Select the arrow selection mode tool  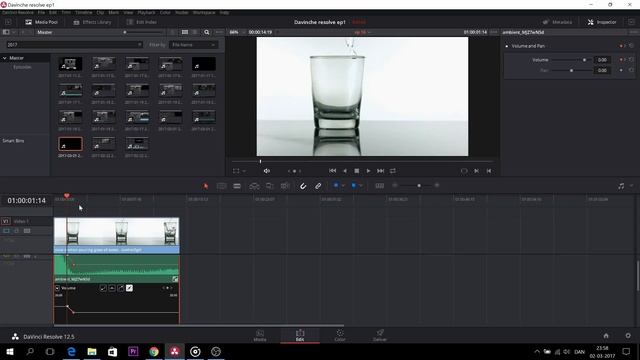[x=206, y=186]
